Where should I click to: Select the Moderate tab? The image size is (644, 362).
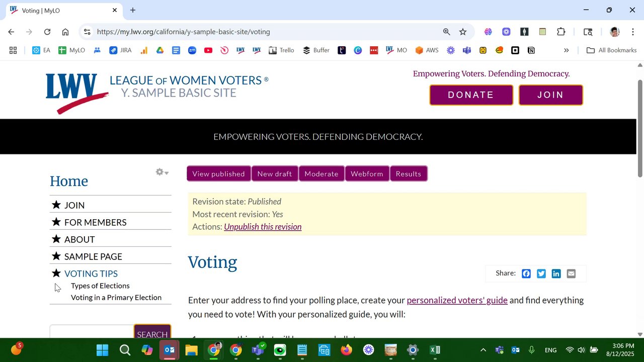(321, 174)
